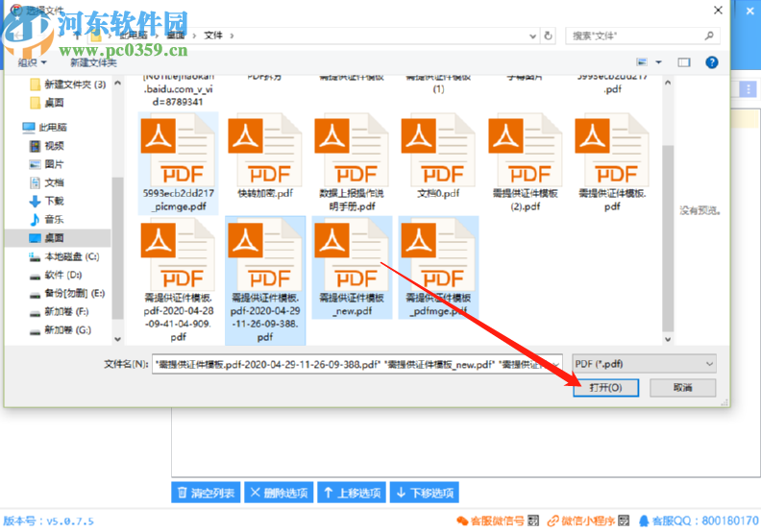Expand the address bar history dropdown
Viewport: 761px width, 532px height.
coord(532,36)
